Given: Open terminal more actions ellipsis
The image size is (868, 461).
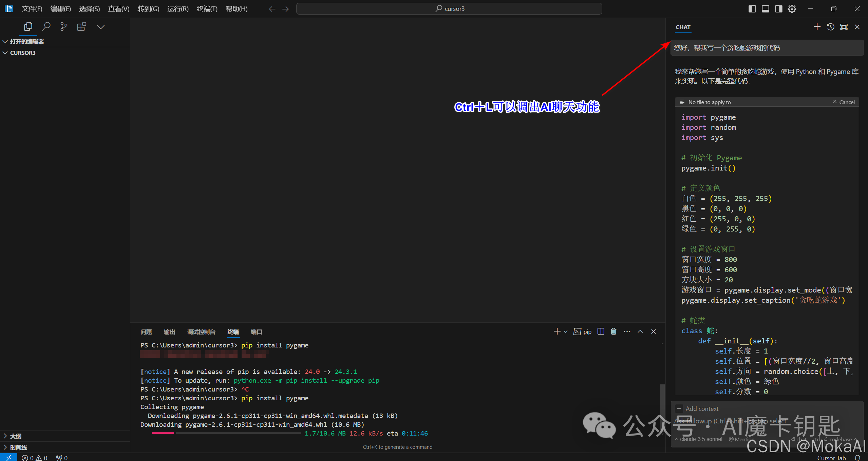Looking at the screenshot, I should [x=627, y=332].
